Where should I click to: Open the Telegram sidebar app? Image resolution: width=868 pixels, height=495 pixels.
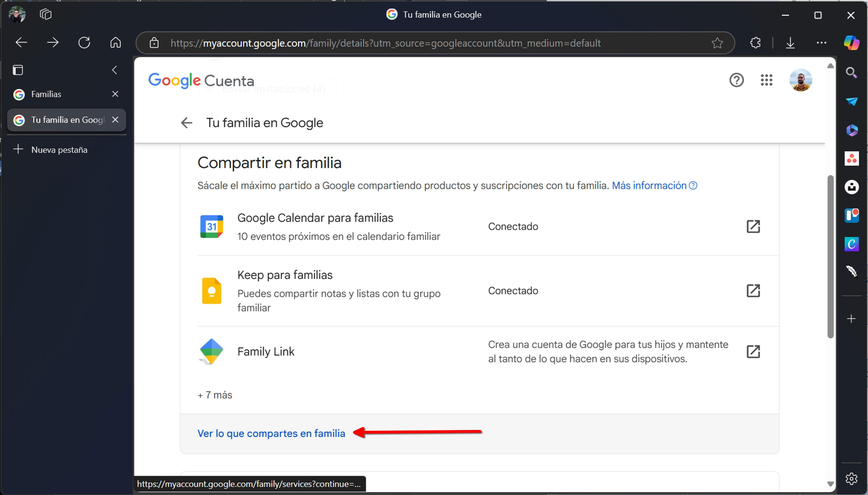851,101
